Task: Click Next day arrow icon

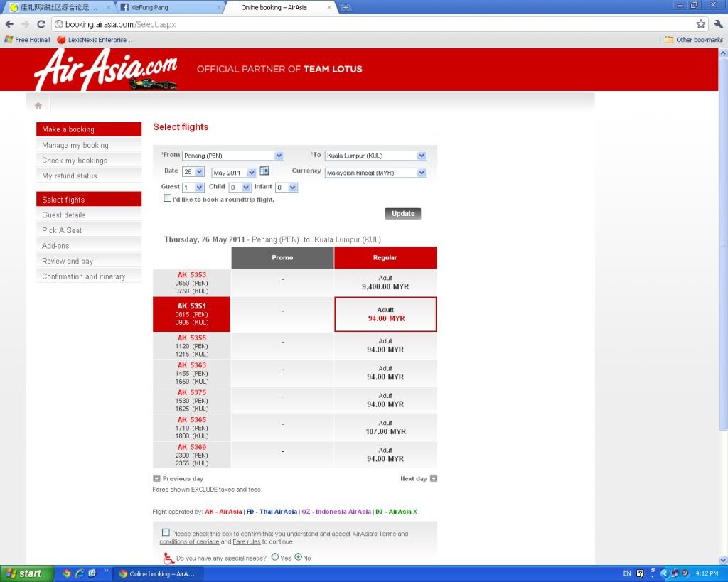Action: pos(434,479)
